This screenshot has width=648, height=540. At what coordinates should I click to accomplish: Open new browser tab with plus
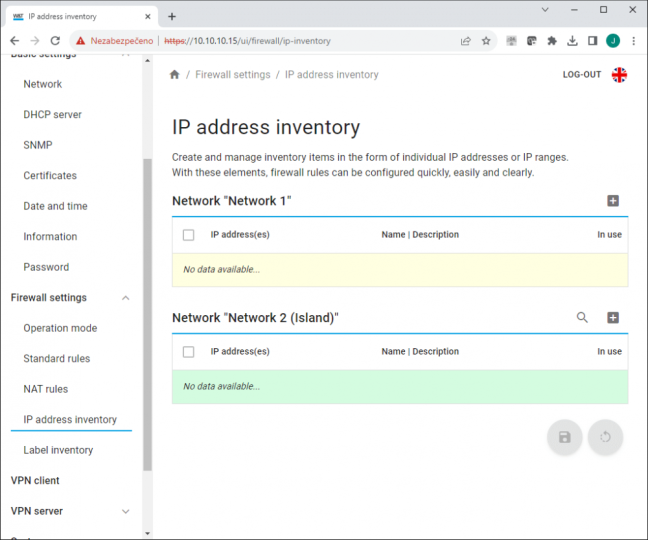click(x=172, y=17)
